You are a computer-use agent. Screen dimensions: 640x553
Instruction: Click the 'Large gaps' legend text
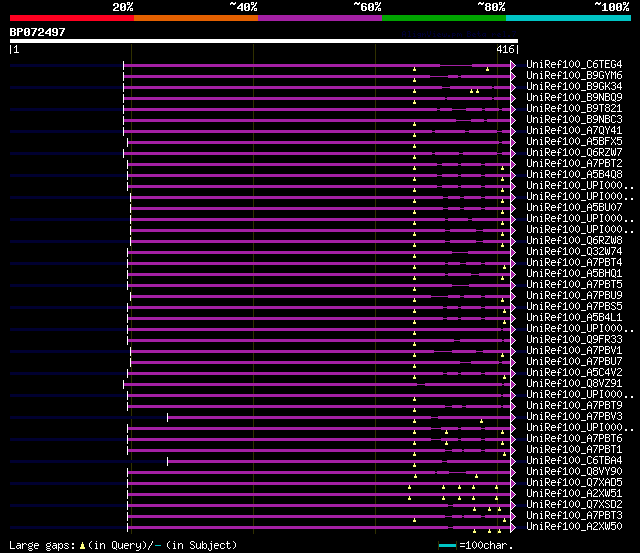pos(42,545)
